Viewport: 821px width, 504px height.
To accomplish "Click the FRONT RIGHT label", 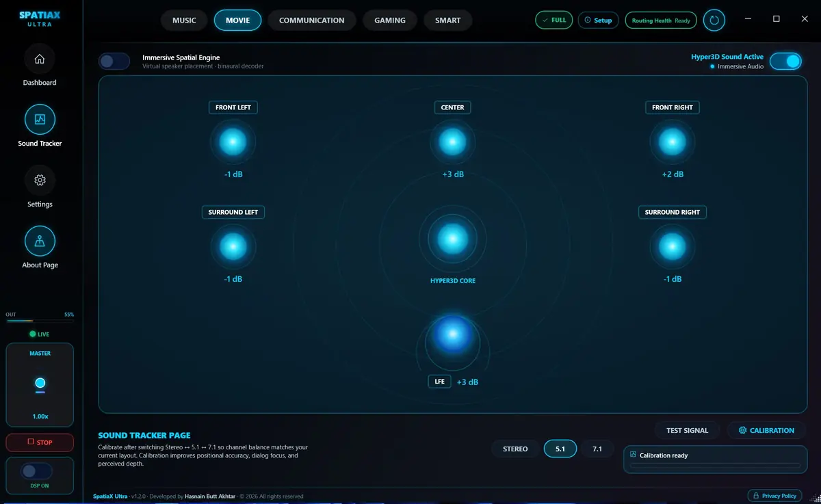I will pyautogui.click(x=672, y=107).
